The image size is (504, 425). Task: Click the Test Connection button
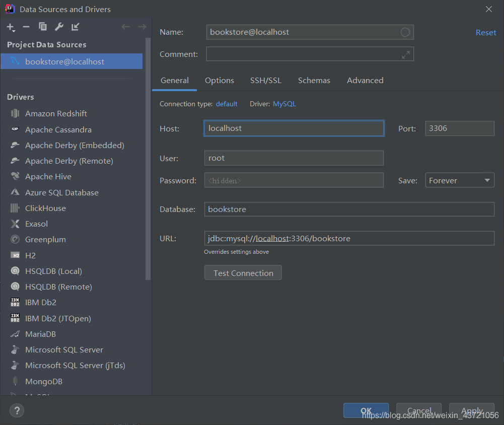(243, 273)
